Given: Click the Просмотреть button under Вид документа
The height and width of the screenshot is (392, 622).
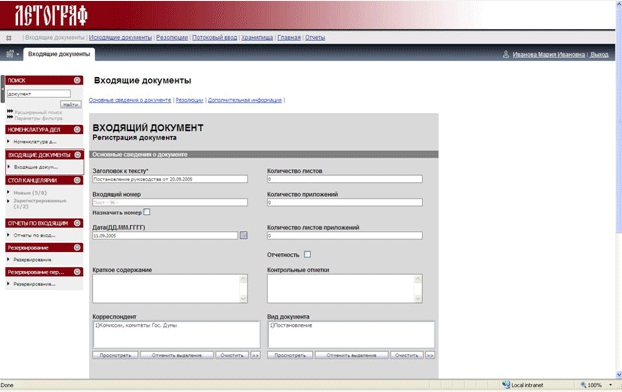Looking at the screenshot, I should (x=290, y=355).
